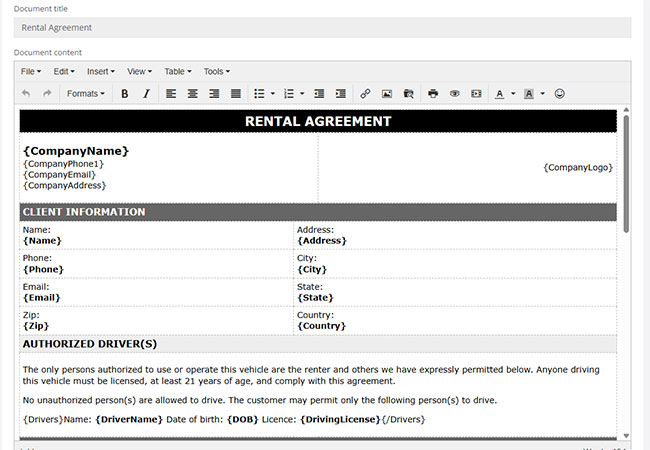Click the {CompanyEmail} placeholder
650x450 pixels.
click(x=59, y=174)
